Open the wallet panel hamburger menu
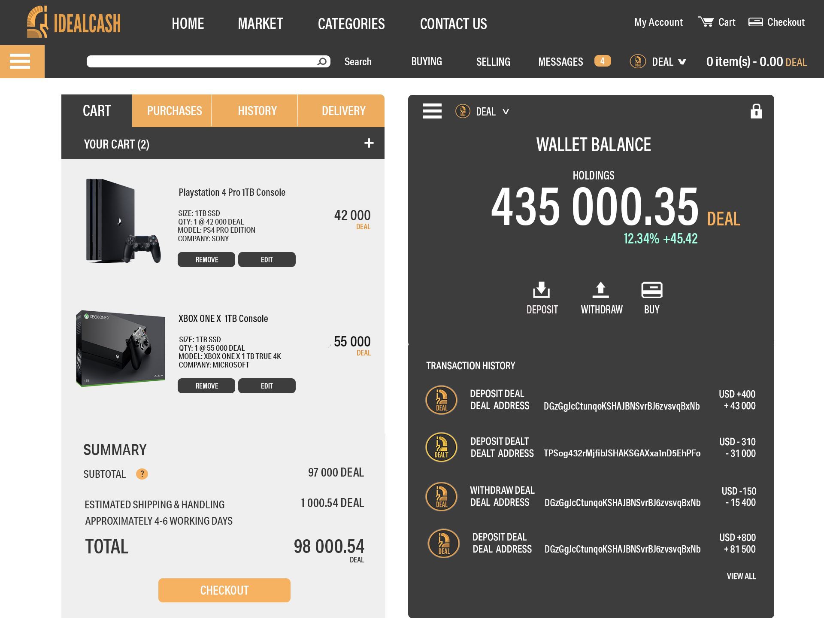 (x=432, y=111)
